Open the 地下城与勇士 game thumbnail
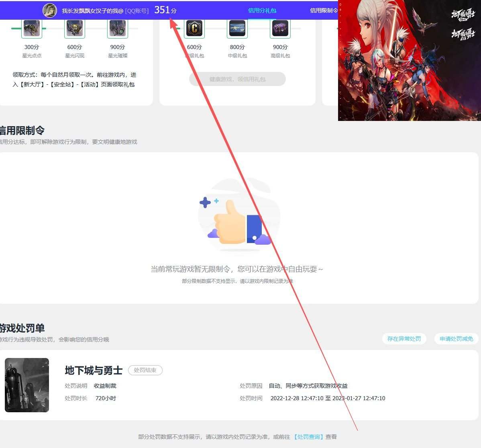The width and height of the screenshot is (481, 448). click(27, 385)
